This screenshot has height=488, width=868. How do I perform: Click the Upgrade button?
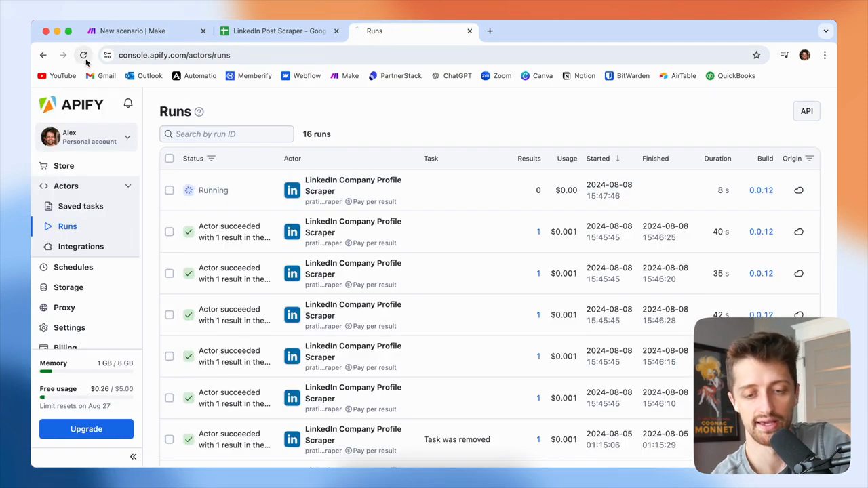coord(86,429)
